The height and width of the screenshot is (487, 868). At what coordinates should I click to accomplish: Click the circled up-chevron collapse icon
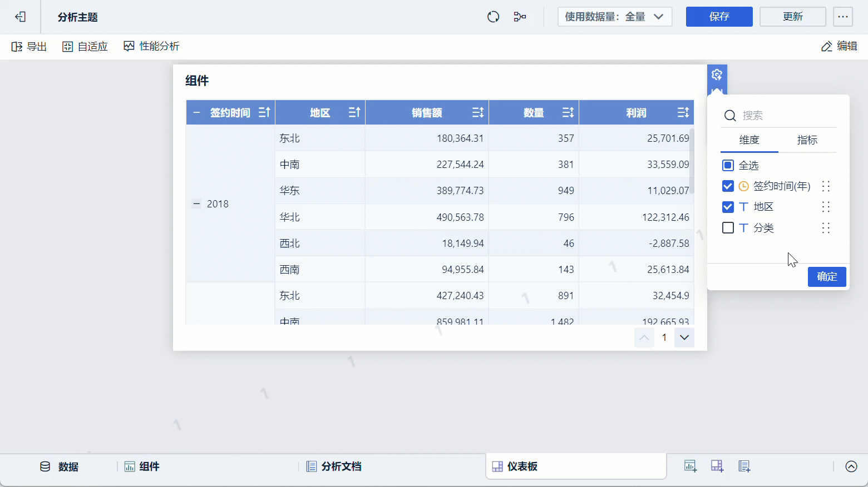point(851,466)
